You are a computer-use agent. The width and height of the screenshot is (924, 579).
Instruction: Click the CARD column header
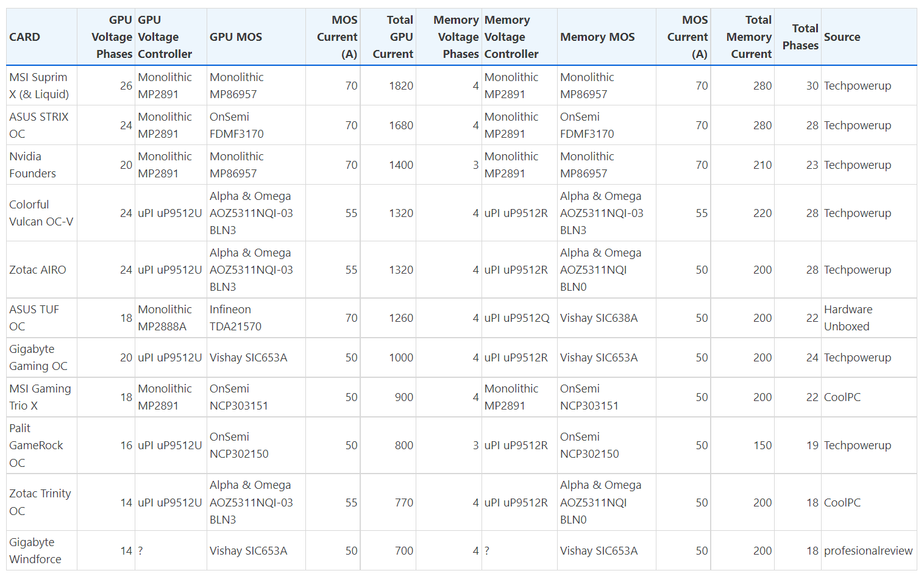click(25, 37)
